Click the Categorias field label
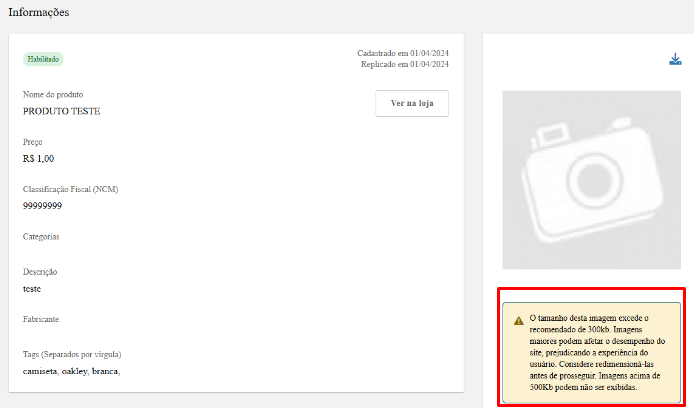Viewport: 694px width, 408px height. pyautogui.click(x=41, y=237)
